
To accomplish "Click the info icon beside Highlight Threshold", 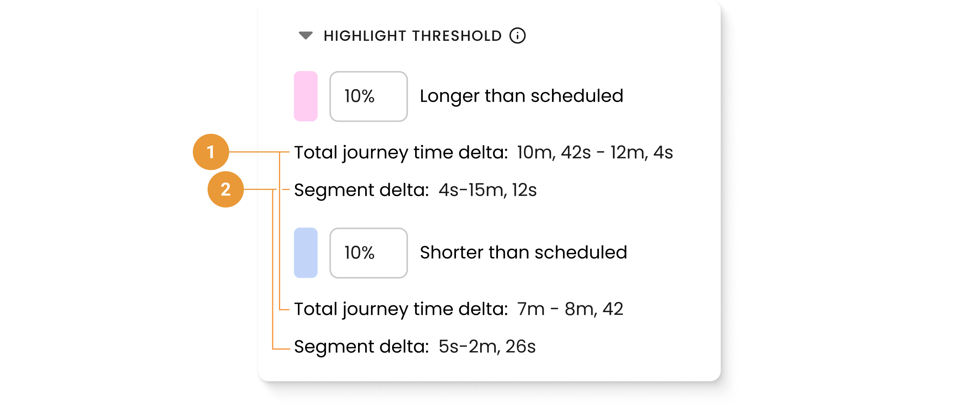I will click(517, 36).
